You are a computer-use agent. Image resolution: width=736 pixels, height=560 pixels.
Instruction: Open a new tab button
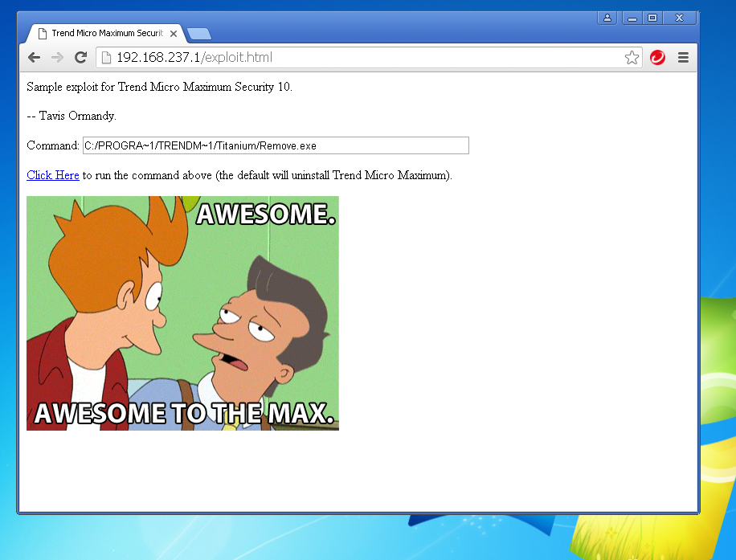[198, 34]
